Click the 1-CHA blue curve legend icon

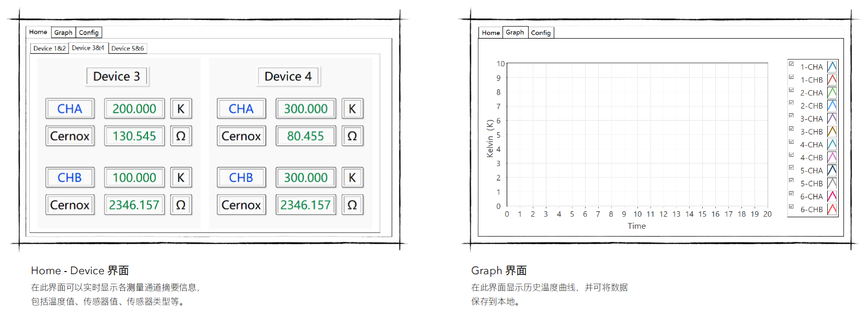tap(832, 67)
